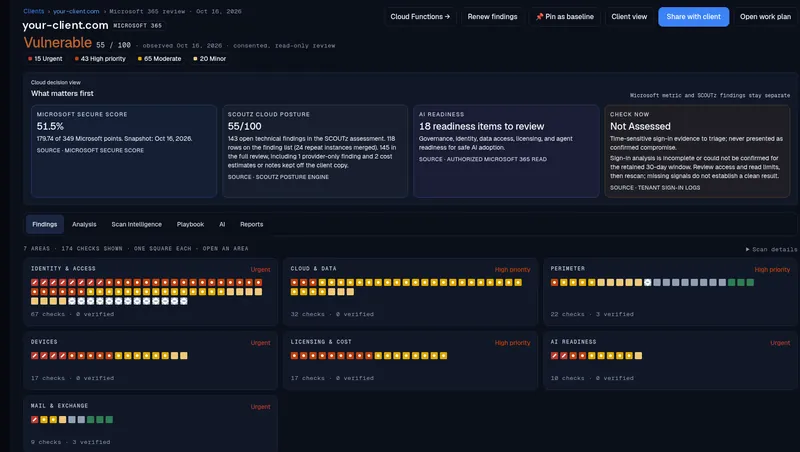
Task: Click last pale check square in Devices
Action: pos(184,356)
